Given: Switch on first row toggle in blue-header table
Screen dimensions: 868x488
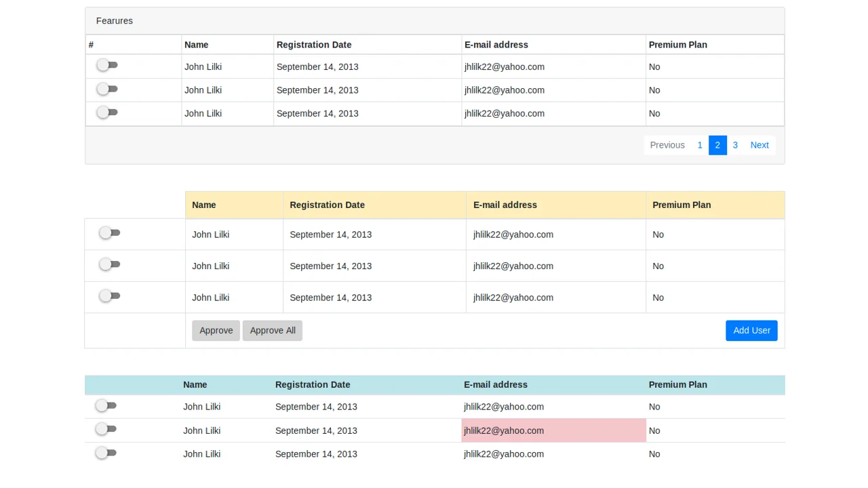Looking at the screenshot, I should pos(106,405).
